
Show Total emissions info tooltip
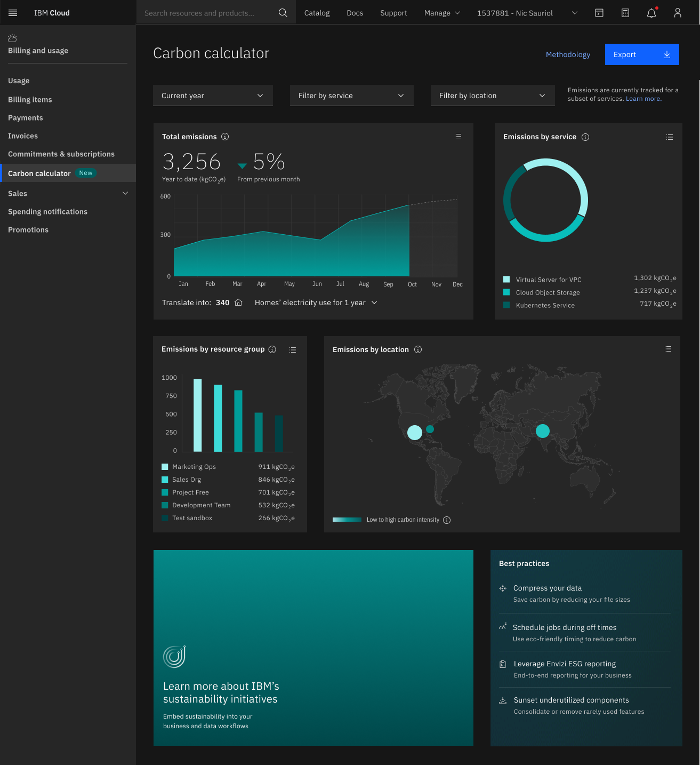[225, 137]
